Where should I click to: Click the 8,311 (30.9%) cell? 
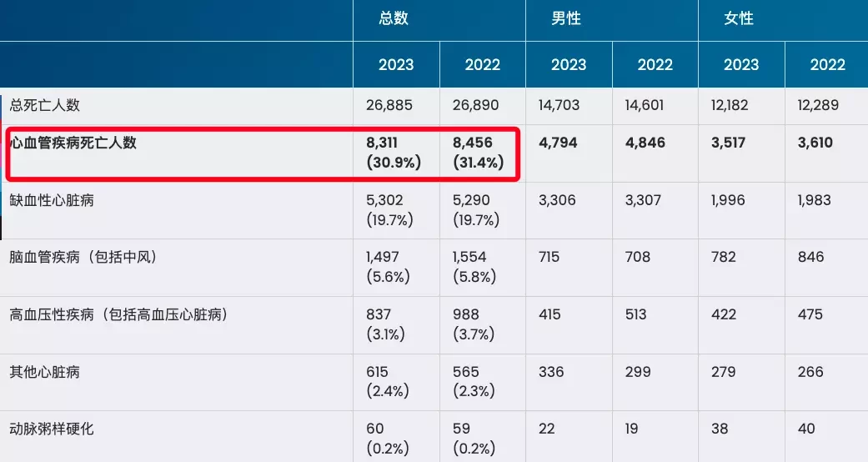pyautogui.click(x=394, y=153)
